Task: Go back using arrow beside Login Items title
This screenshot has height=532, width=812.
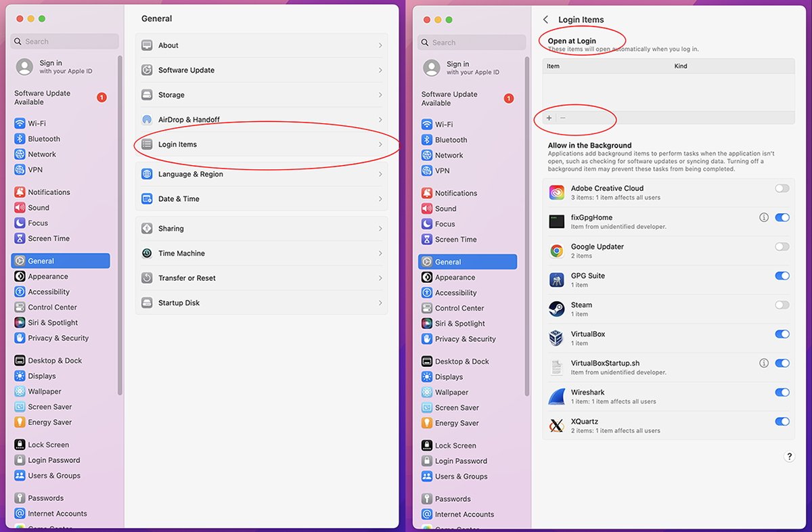Action: click(x=546, y=20)
